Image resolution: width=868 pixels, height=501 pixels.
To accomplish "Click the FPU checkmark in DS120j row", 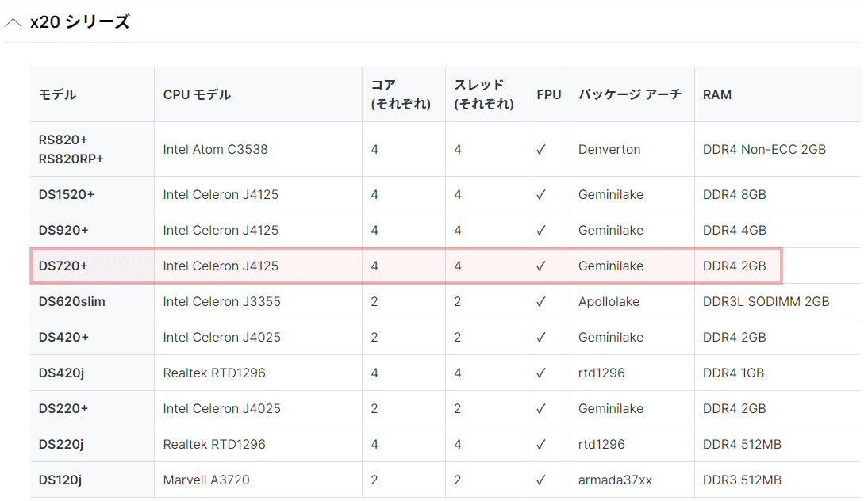I will click(x=541, y=480).
